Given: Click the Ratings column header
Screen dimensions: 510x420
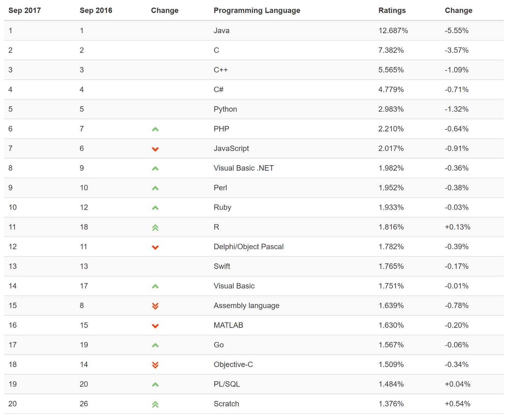Looking at the screenshot, I should (x=392, y=11).
